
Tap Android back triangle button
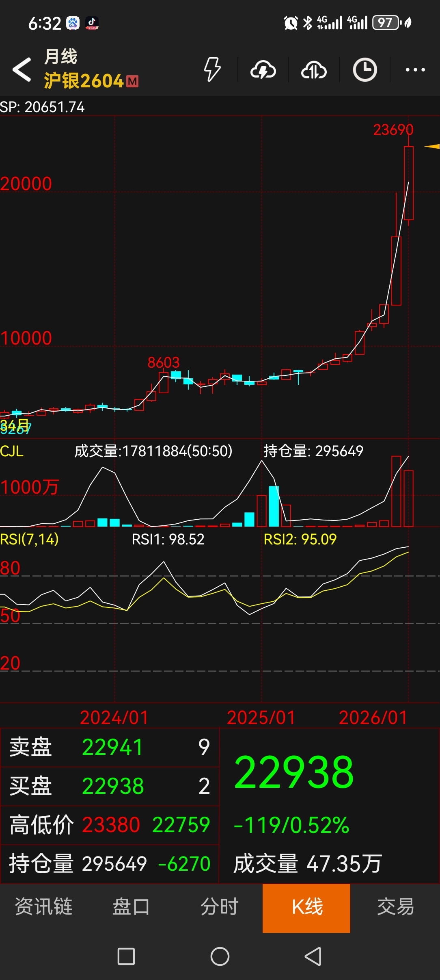(x=313, y=956)
